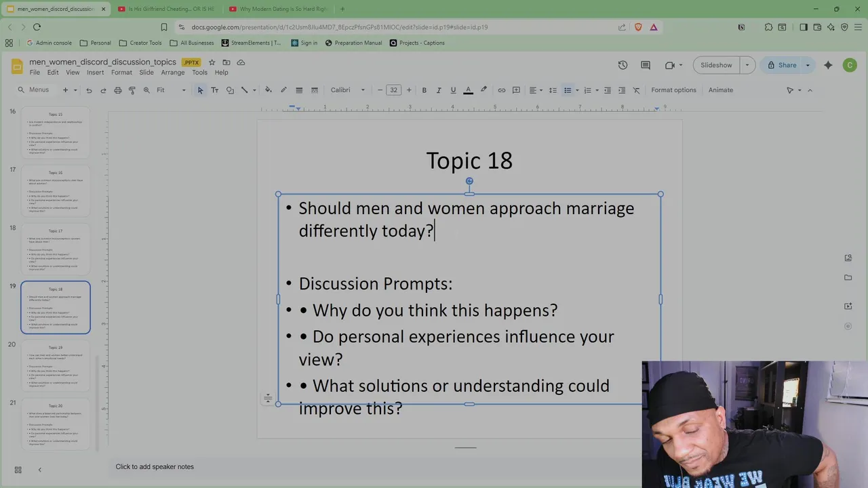Undo the last action in toolbar

(x=89, y=90)
